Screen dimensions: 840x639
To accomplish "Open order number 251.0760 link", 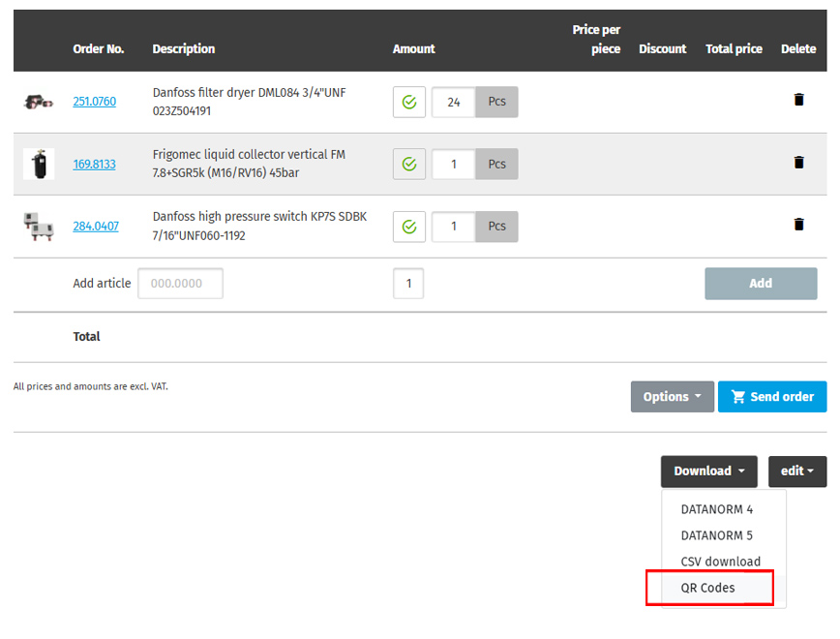I will pos(94,102).
